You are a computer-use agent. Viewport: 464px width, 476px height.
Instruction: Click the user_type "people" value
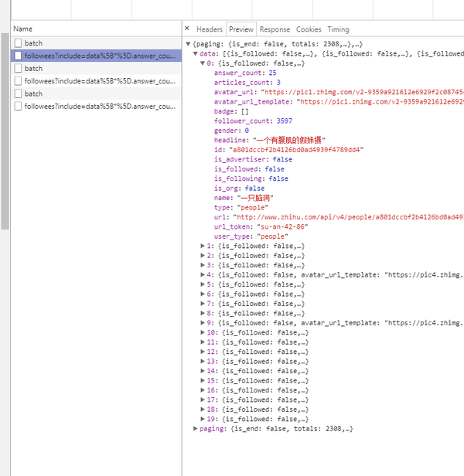click(x=272, y=236)
